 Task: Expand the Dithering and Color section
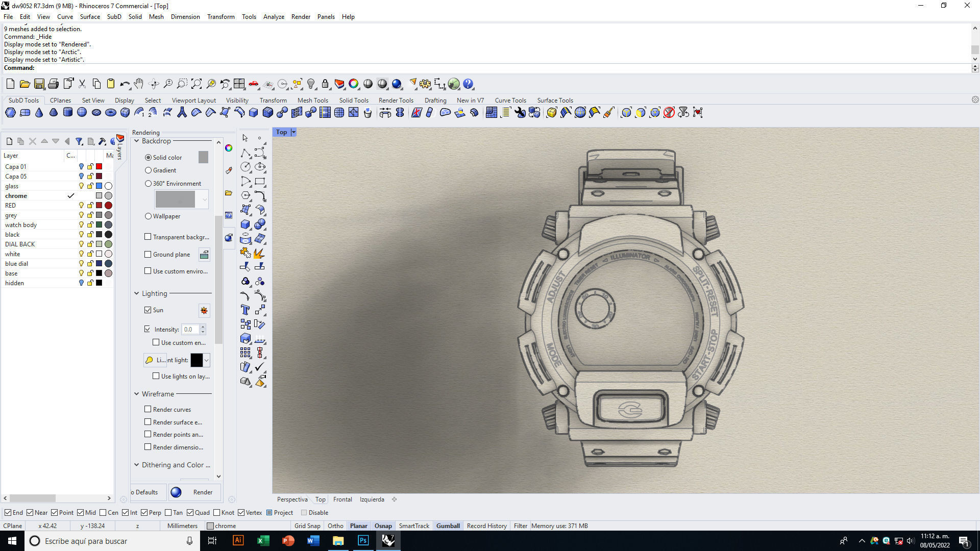point(137,465)
